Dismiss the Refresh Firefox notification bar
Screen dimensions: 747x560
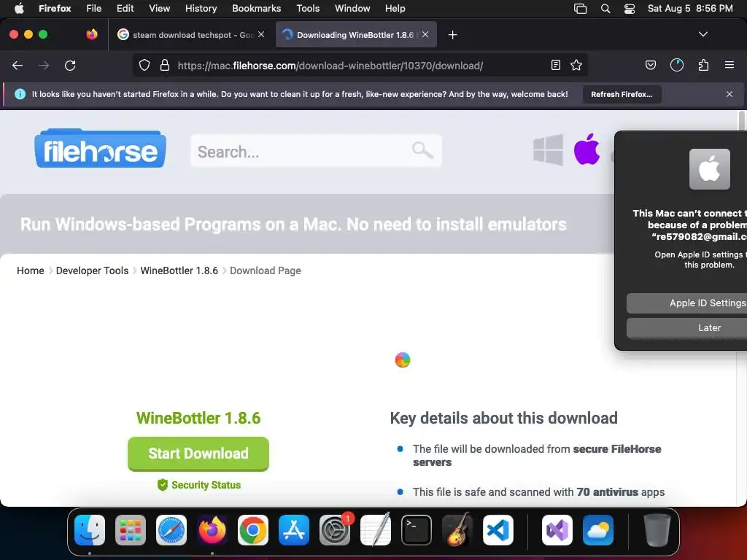pyautogui.click(x=729, y=94)
